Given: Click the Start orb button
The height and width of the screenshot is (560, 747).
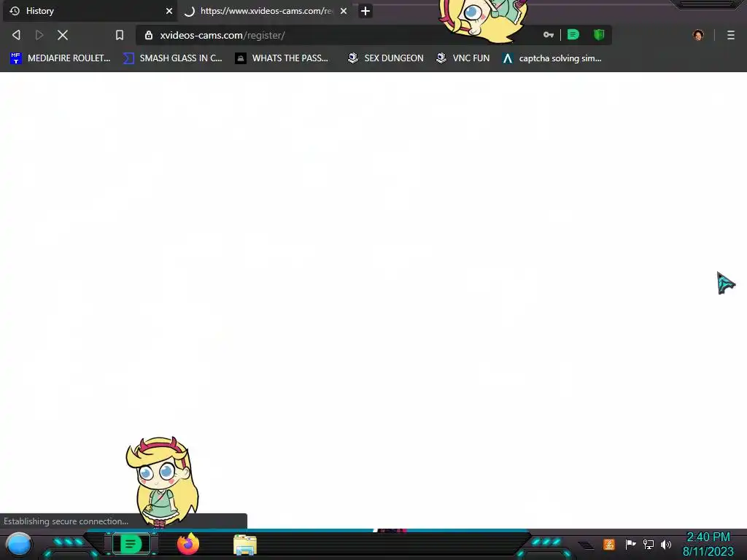Looking at the screenshot, I should [19, 545].
